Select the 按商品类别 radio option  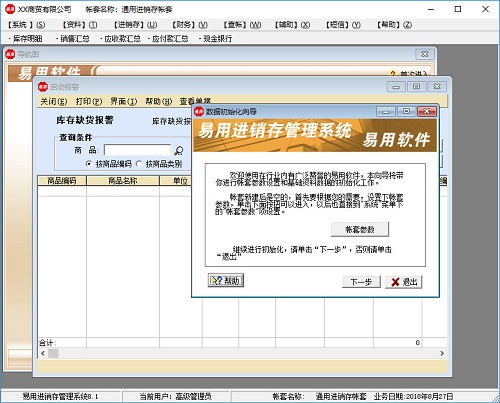[x=159, y=164]
